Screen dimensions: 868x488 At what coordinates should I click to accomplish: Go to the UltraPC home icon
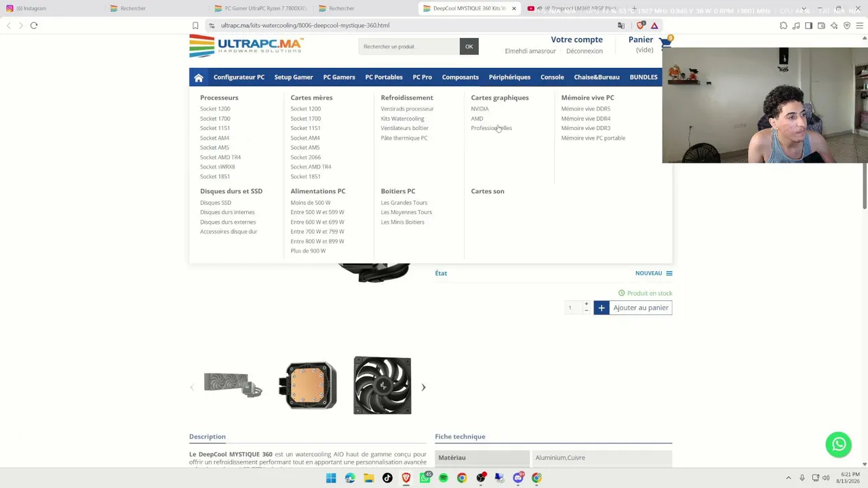(199, 77)
